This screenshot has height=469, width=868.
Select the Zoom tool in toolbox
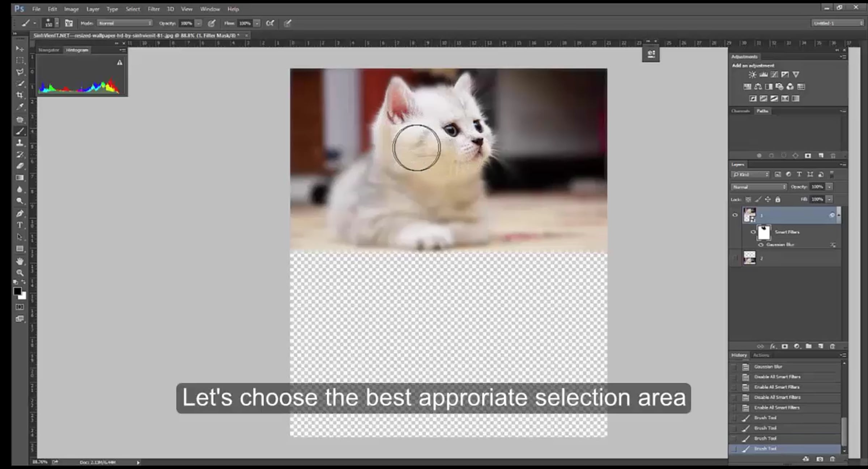pos(20,273)
